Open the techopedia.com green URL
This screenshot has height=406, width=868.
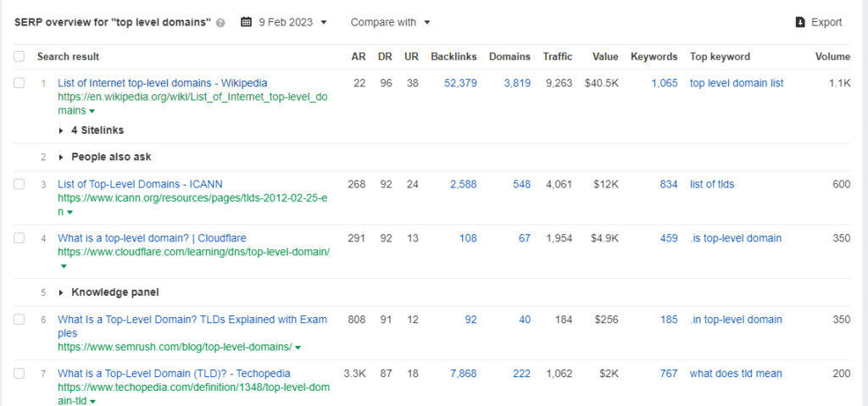coord(194,394)
